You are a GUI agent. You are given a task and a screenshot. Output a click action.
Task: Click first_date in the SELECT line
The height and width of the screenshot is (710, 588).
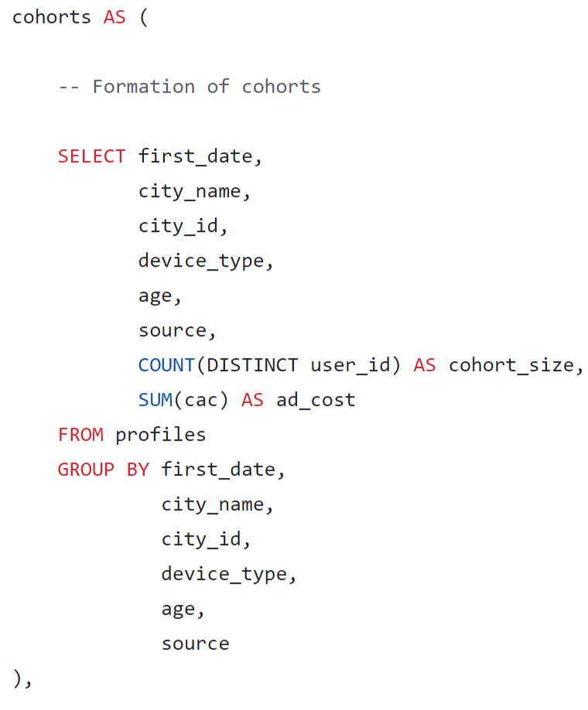click(195, 156)
